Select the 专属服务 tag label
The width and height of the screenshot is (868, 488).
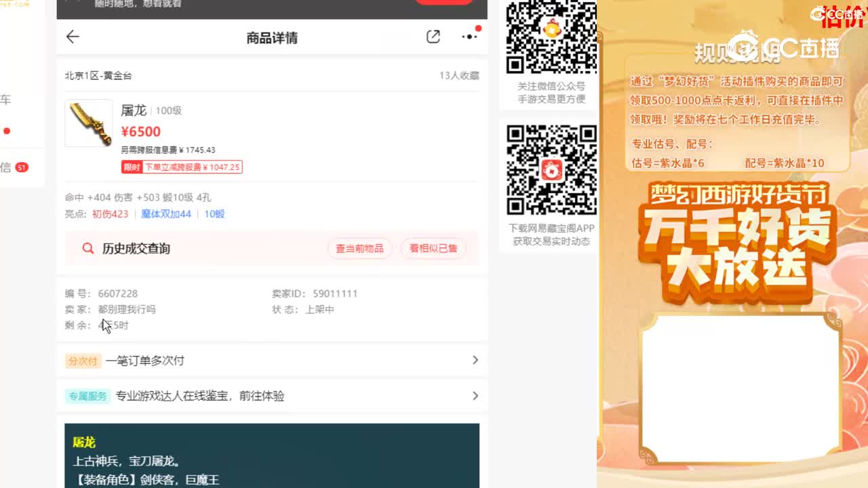click(88, 396)
